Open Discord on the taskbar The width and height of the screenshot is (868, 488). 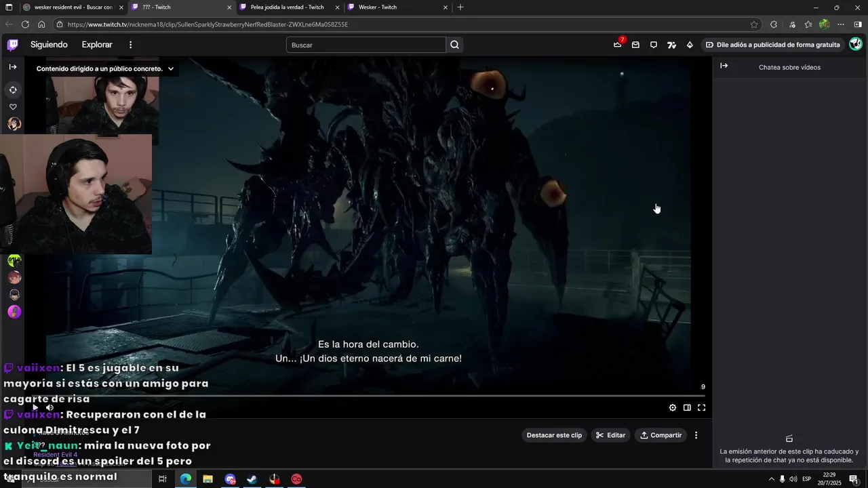coord(230,479)
